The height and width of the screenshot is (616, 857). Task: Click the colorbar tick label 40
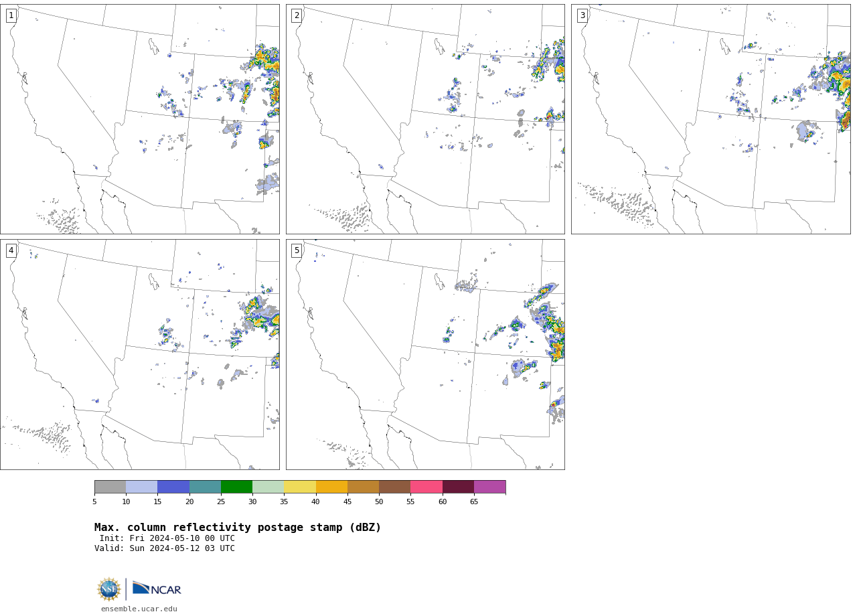316,502
